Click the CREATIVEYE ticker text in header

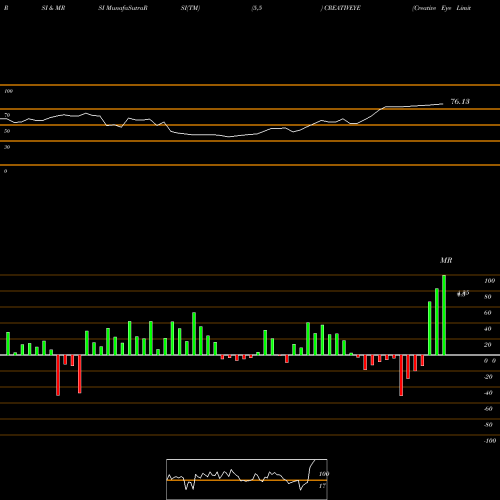(x=342, y=8)
